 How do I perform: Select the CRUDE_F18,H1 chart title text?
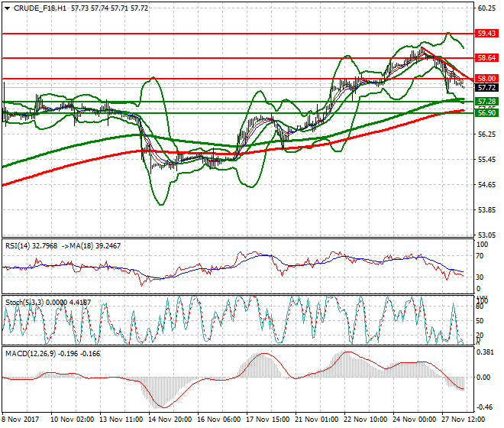tap(40, 8)
